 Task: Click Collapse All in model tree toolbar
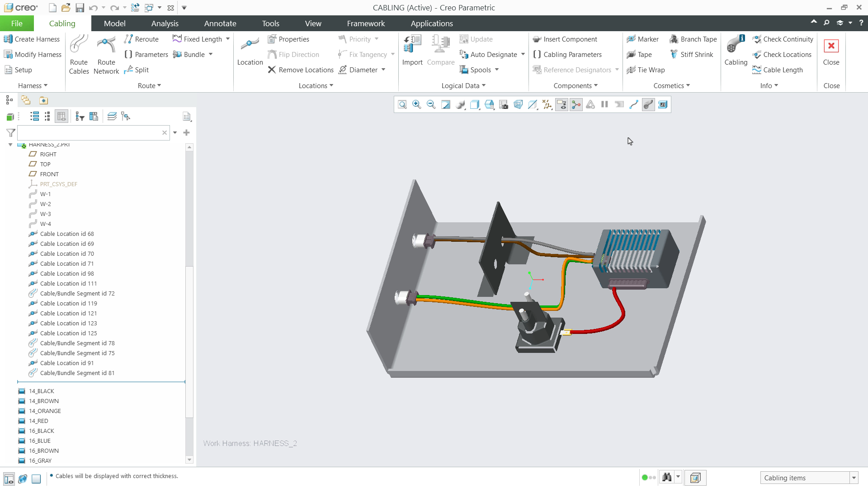(x=47, y=117)
